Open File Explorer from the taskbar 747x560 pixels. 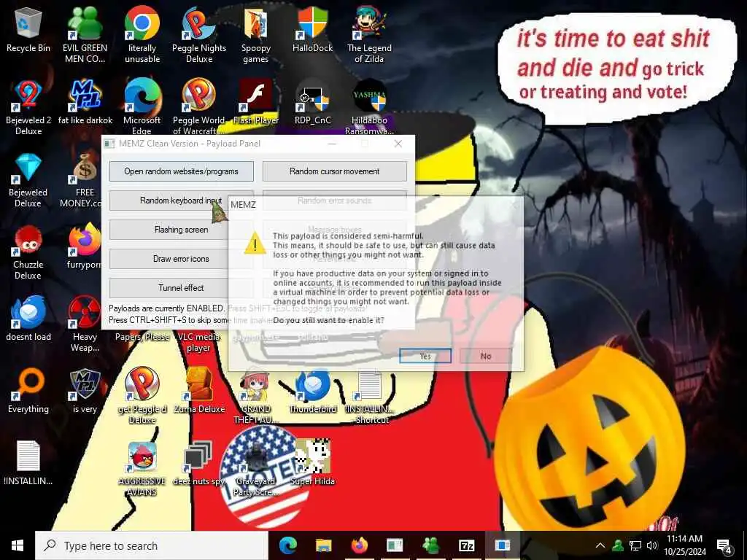tap(323, 545)
